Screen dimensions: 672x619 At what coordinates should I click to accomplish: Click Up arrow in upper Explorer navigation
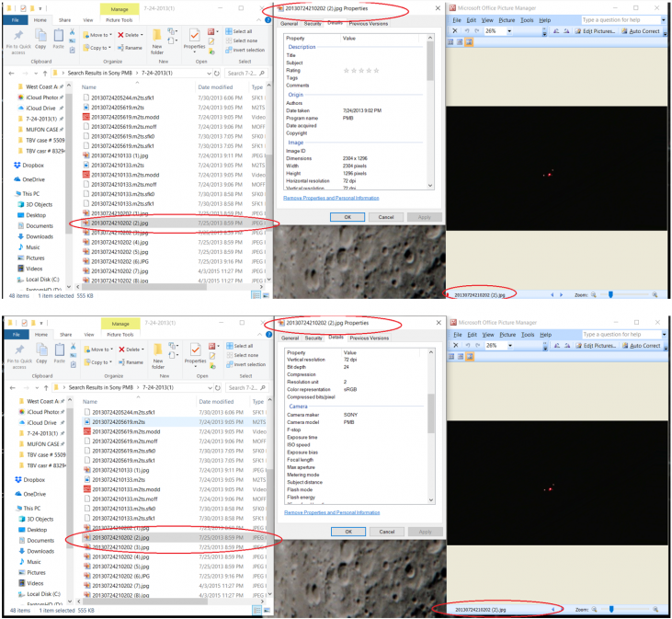tap(44, 74)
